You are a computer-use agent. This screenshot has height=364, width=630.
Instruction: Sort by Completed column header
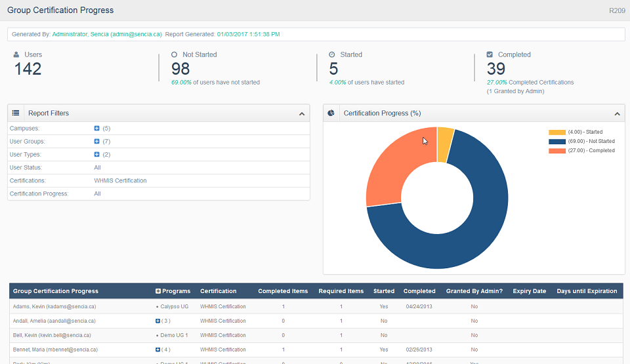coord(419,291)
